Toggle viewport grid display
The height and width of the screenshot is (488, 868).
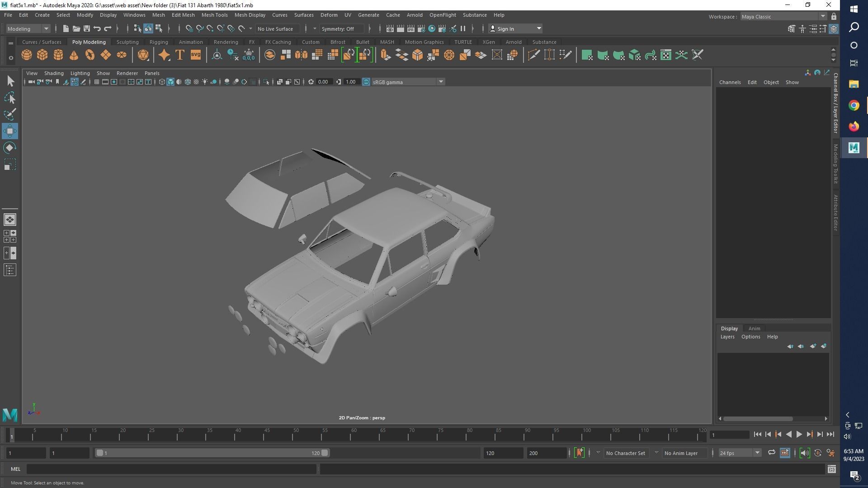(x=96, y=82)
